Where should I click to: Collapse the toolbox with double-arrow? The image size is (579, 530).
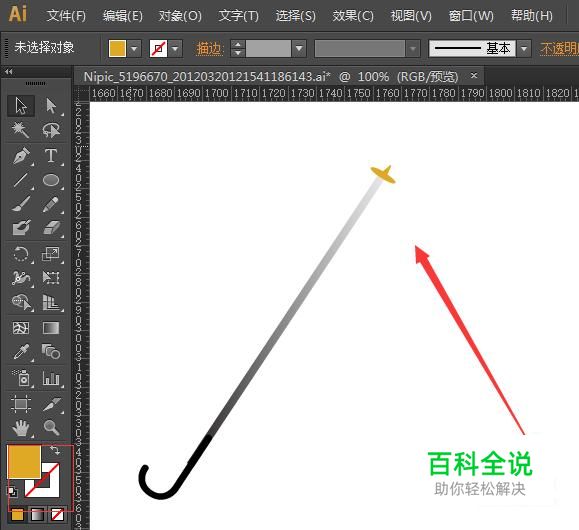click(9, 71)
